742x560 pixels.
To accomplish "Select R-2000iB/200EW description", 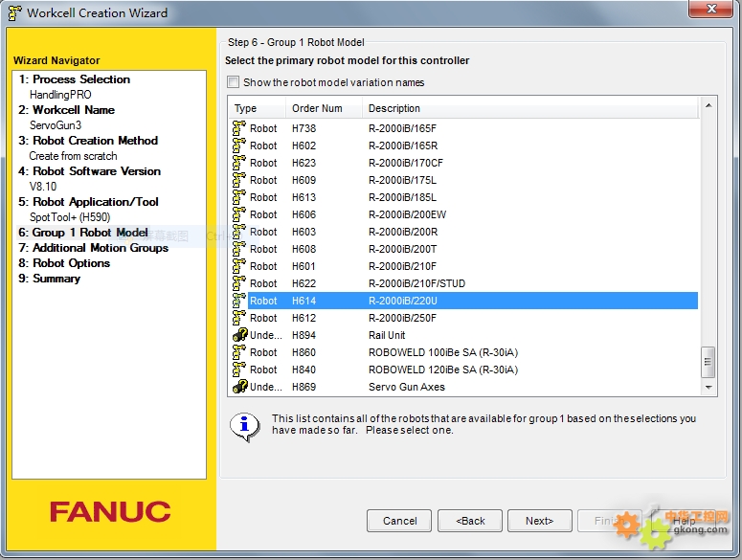I will [x=407, y=214].
